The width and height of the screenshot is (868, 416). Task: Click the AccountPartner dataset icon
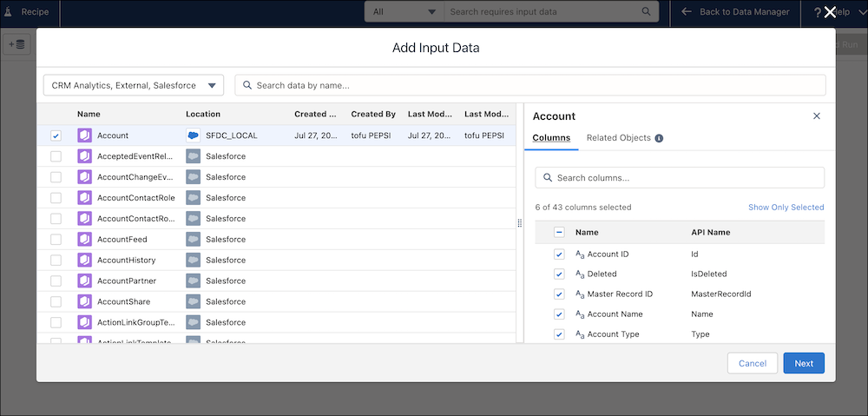(84, 281)
